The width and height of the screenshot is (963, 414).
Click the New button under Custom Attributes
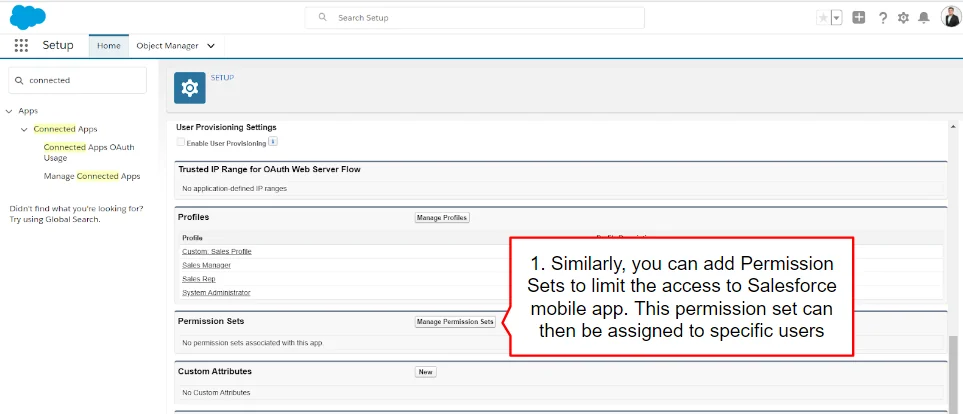426,372
